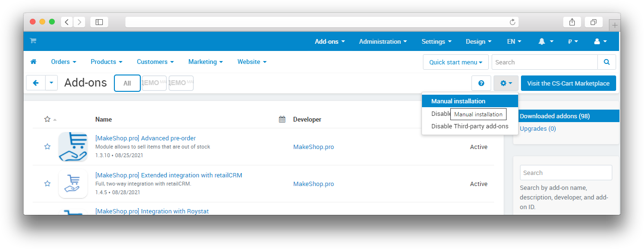Viewport: 644px width, 249px height.
Task: Click the sidebar add-on Search field
Action: [566, 173]
